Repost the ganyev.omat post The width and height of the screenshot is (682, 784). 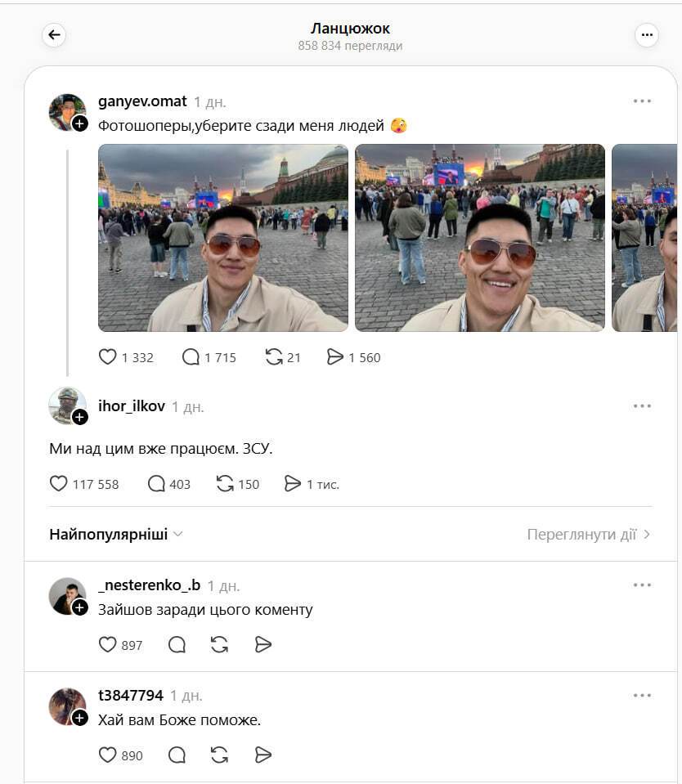[x=274, y=357]
